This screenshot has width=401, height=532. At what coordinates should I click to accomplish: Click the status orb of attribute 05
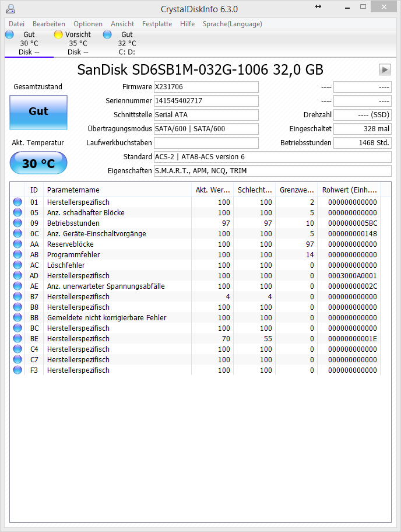17,212
